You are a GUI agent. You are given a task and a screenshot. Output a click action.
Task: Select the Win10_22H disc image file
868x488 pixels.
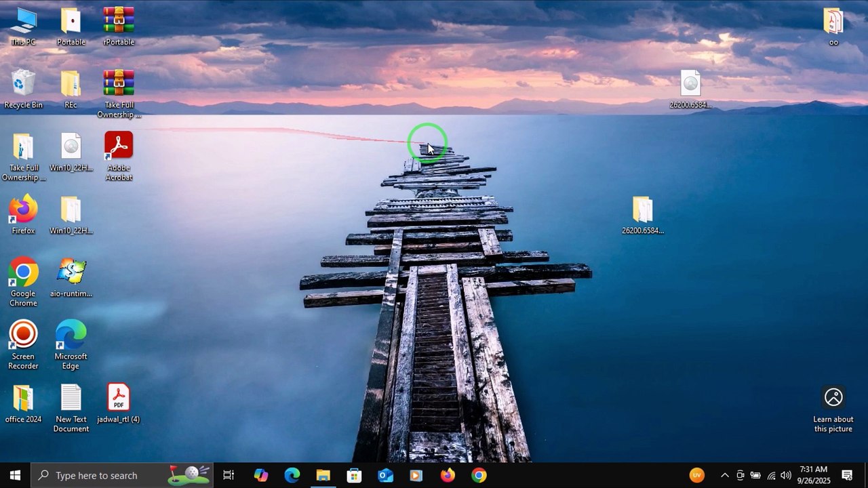(71, 152)
